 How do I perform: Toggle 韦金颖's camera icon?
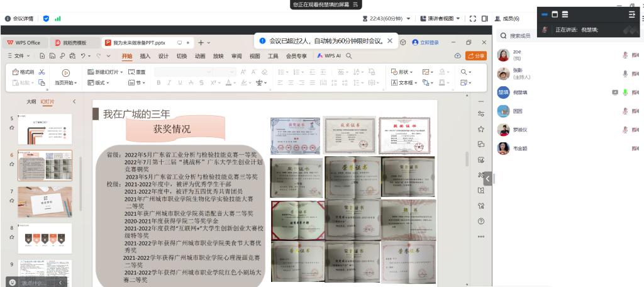(x=635, y=149)
